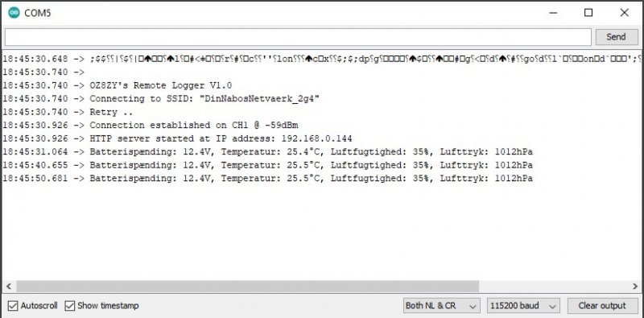
Task: Toggle the Autoscroll checkbox
Action: tap(13, 306)
